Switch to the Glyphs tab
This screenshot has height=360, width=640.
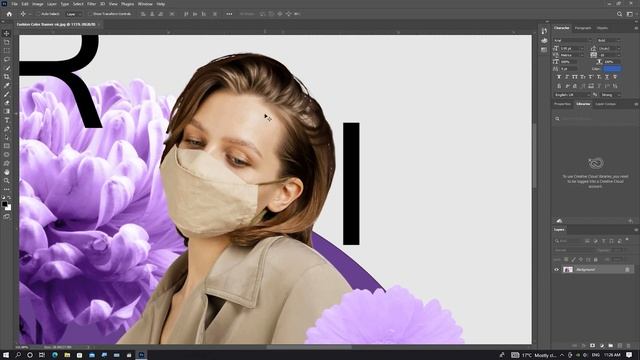pyautogui.click(x=602, y=28)
